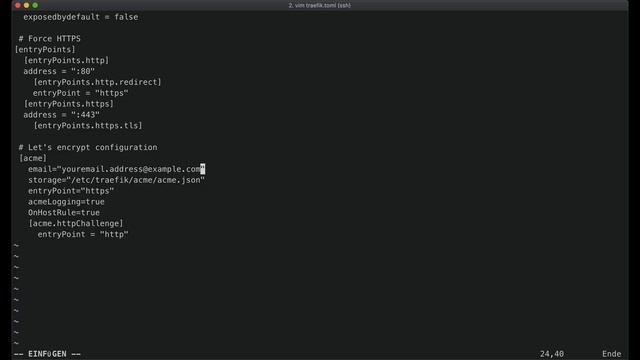Image resolution: width=640 pixels, height=360 pixels.
Task: Click the email address value line
Action: pyautogui.click(x=116, y=169)
